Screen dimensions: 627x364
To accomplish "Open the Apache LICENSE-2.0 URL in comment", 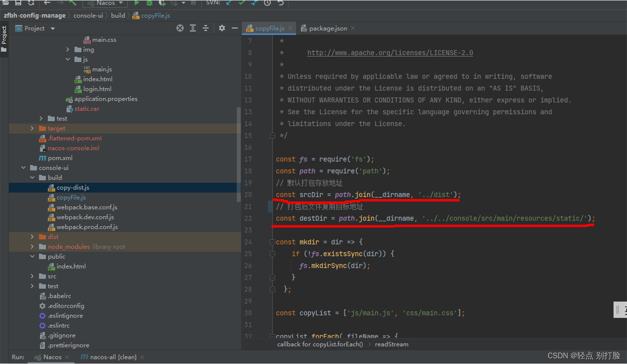I will coord(390,53).
